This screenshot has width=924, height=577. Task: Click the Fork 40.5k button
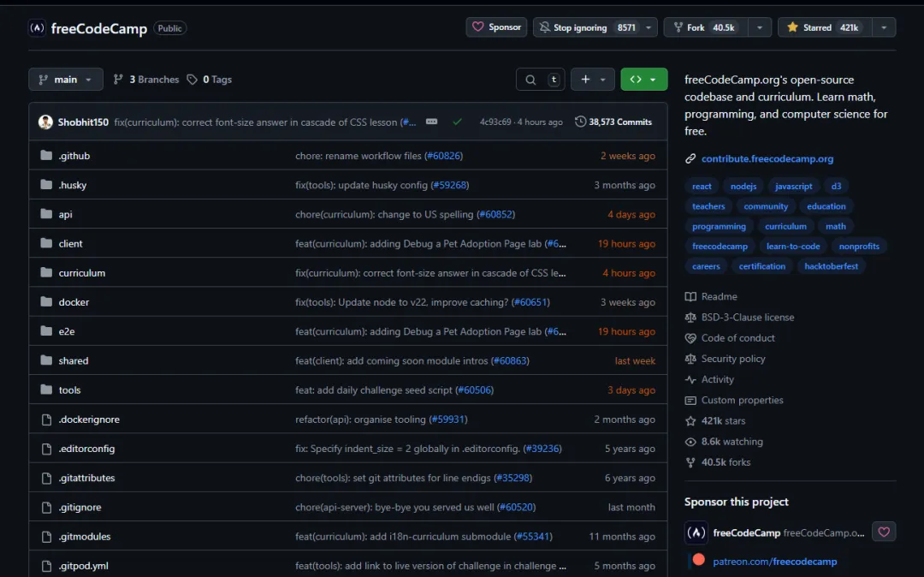706,27
